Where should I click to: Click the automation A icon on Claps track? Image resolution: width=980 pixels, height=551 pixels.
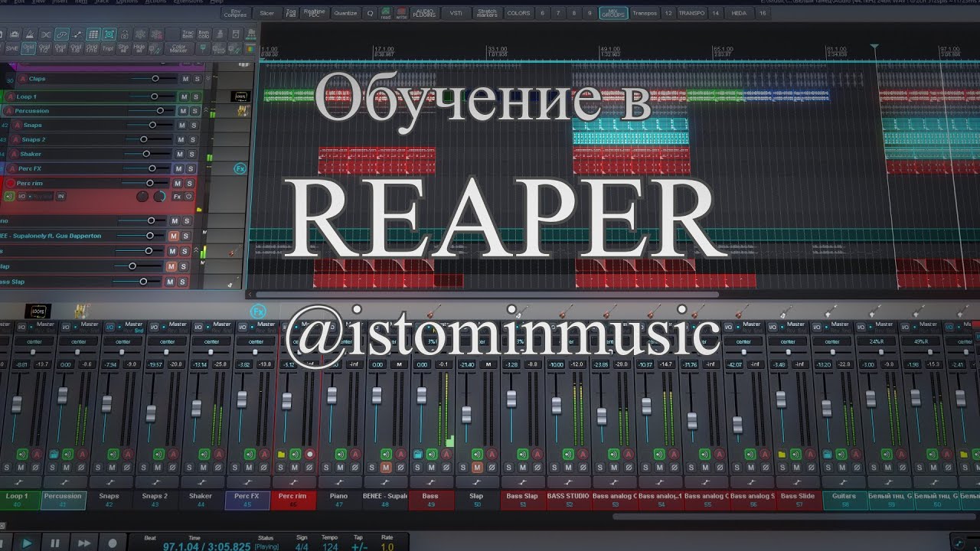[x=22, y=79]
